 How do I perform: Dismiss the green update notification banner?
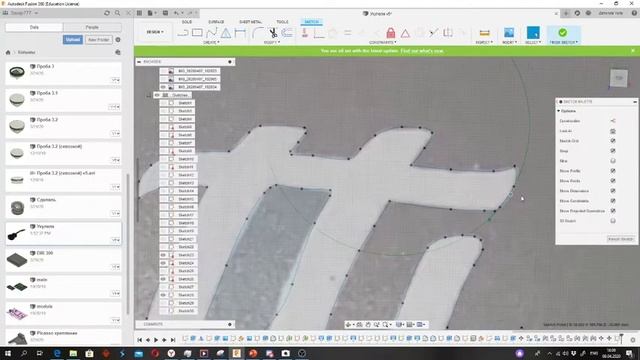[x=633, y=51]
